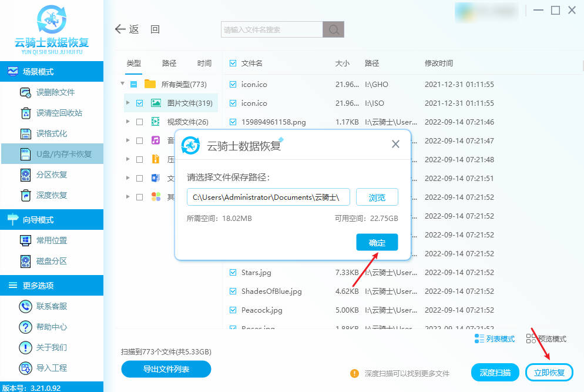The height and width of the screenshot is (392, 584).
Task: Uncheck the 图片文件(319) checkbox
Action: [x=139, y=103]
